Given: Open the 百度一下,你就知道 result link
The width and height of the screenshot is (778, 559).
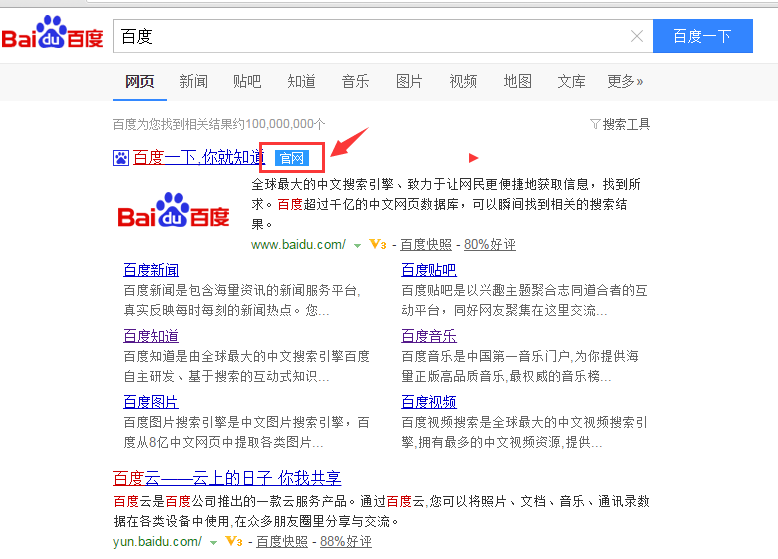Looking at the screenshot, I should 199,157.
